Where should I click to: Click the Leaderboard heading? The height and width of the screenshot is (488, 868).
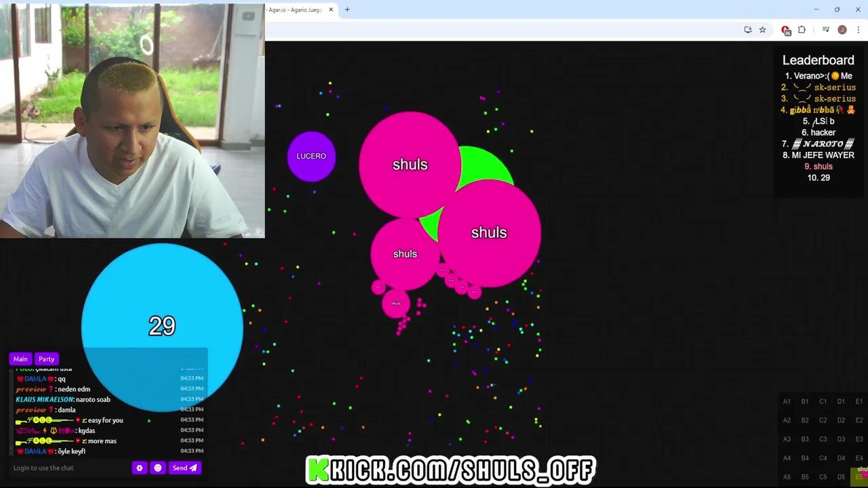(818, 60)
